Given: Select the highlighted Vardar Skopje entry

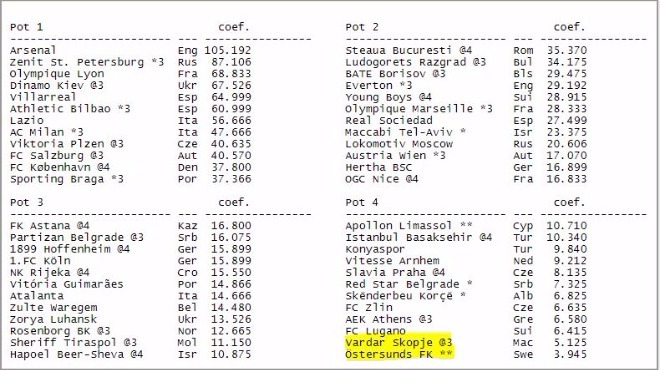Looking at the screenshot, I should (399, 343).
